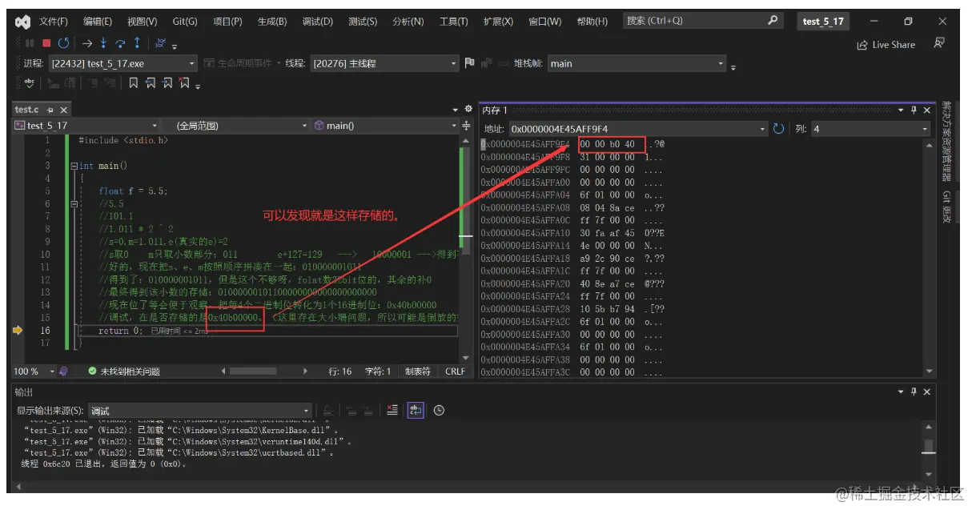
Task: Click the thread flag icon beside 主线程
Action: pos(470,63)
